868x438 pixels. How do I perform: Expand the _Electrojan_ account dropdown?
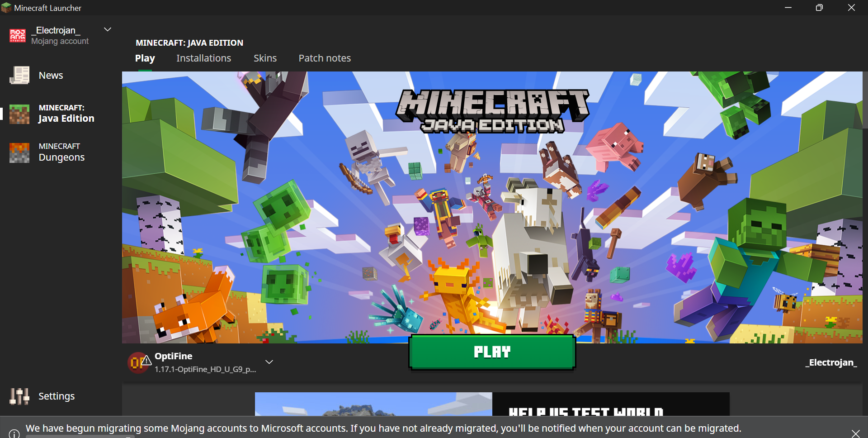coord(108,29)
